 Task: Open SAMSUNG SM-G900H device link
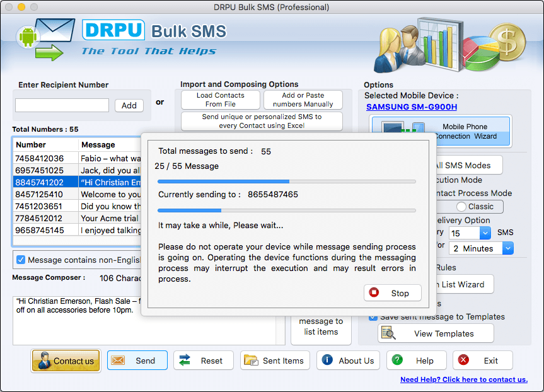point(412,107)
